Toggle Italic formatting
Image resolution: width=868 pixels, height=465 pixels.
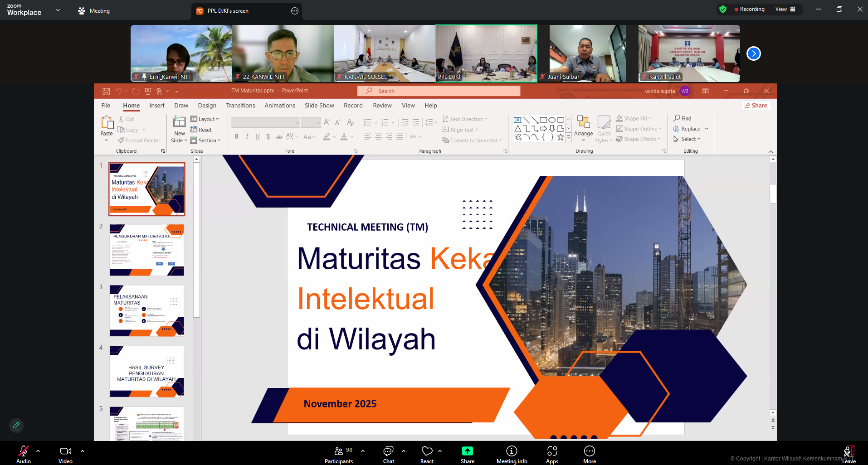(x=247, y=136)
